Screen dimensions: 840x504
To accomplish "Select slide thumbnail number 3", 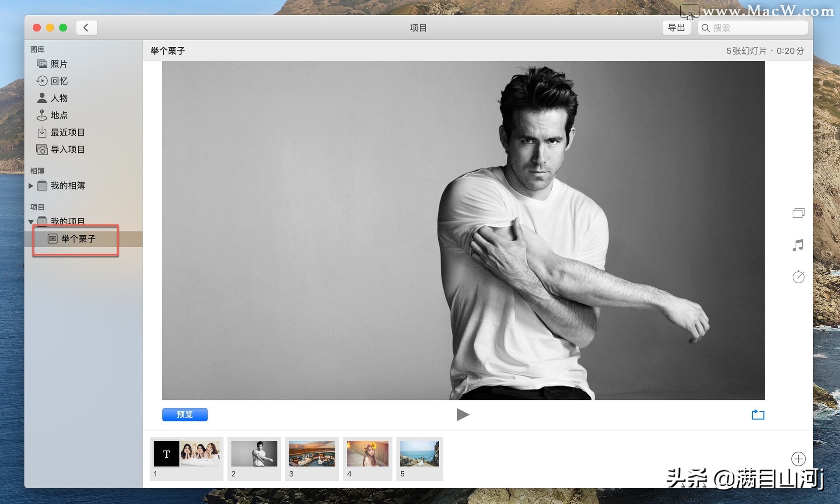I will click(x=312, y=454).
